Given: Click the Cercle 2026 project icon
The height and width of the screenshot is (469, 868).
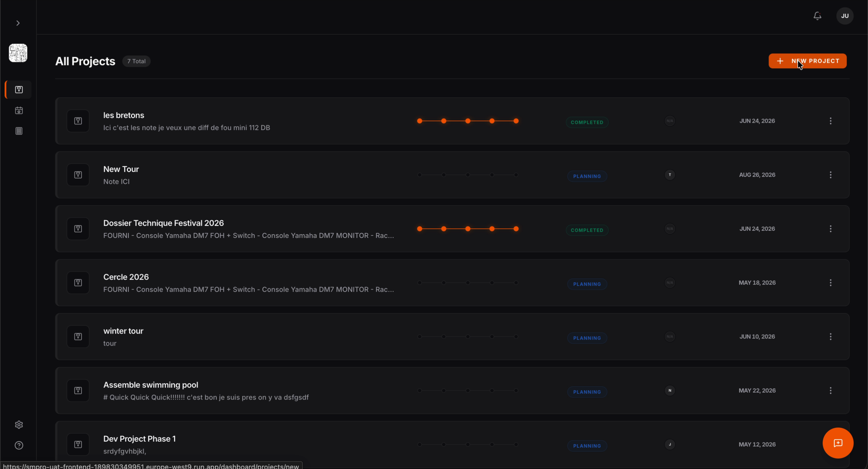Looking at the screenshot, I should tap(78, 283).
